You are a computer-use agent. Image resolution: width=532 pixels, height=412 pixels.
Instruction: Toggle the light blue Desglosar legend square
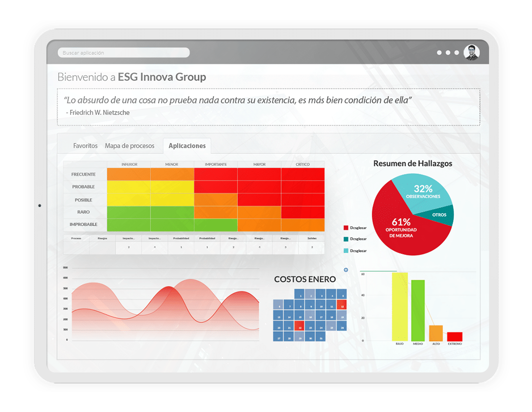[346, 250]
